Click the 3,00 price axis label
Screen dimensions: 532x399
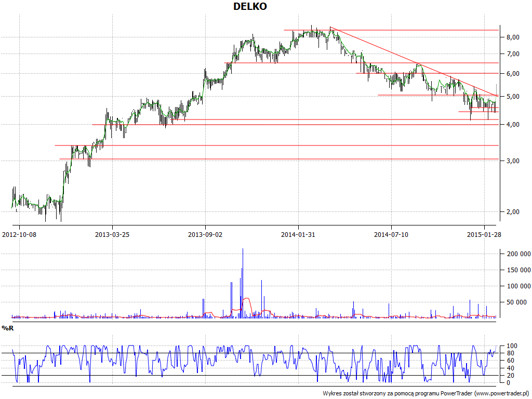(513, 161)
